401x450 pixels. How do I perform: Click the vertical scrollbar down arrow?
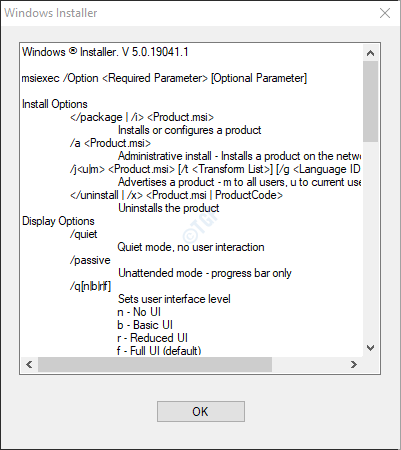pos(370,348)
